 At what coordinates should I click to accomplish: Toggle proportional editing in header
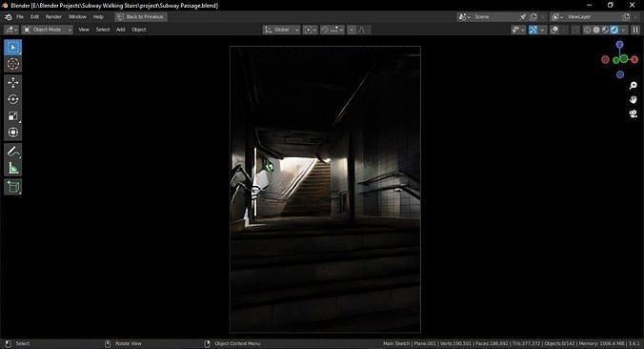352,30
